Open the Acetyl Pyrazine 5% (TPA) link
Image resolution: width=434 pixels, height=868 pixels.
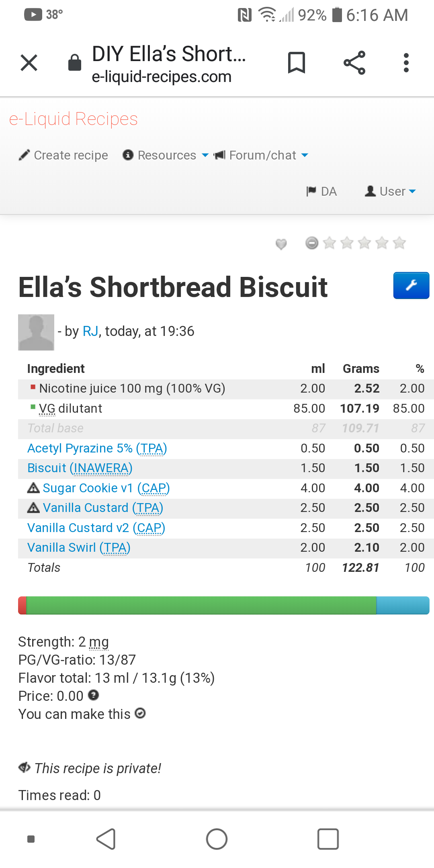pyautogui.click(x=97, y=448)
